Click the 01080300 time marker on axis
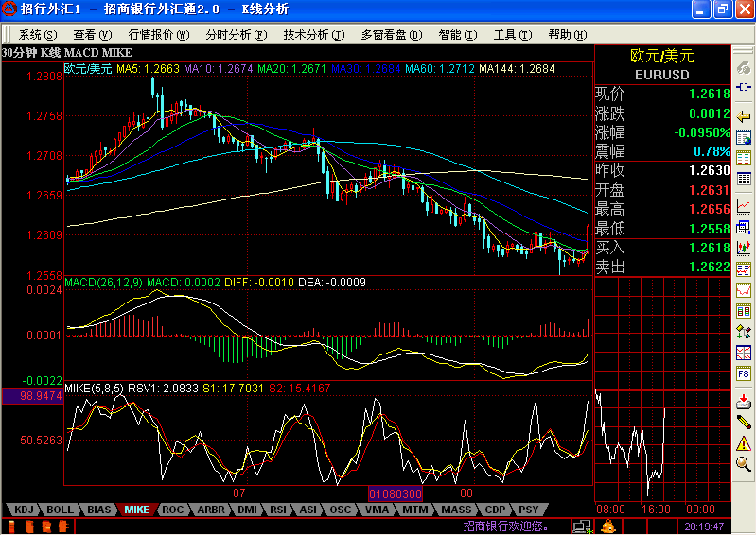Screen dimensions: 756x536 point(396,493)
